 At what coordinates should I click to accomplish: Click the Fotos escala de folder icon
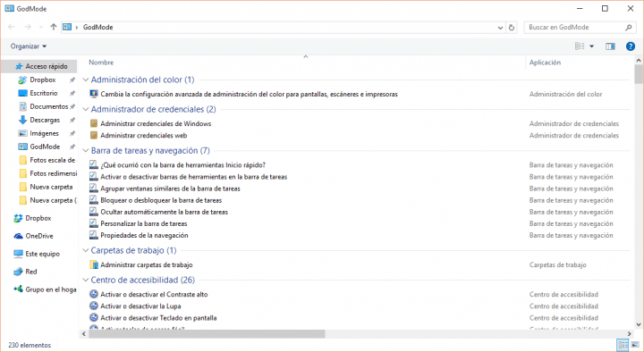tap(23, 160)
